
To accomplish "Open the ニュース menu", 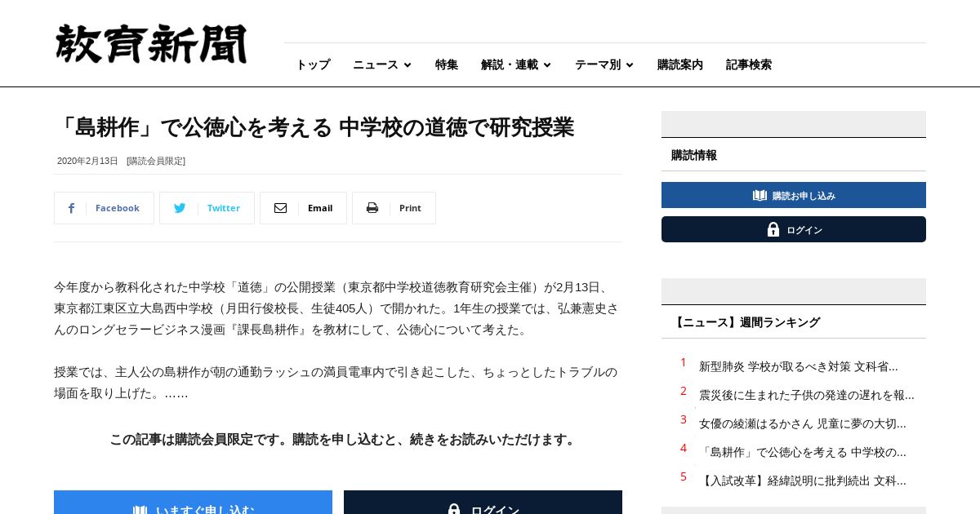I will (x=376, y=64).
